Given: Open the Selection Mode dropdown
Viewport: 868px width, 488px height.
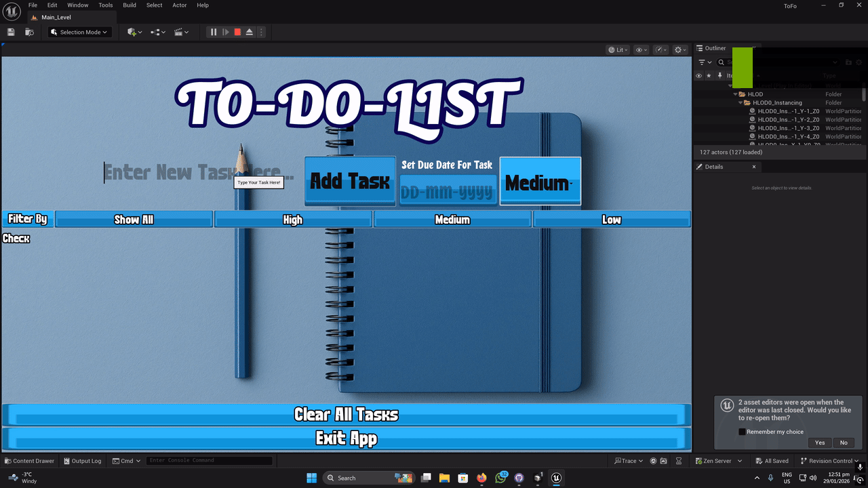Looking at the screenshot, I should [x=77, y=32].
